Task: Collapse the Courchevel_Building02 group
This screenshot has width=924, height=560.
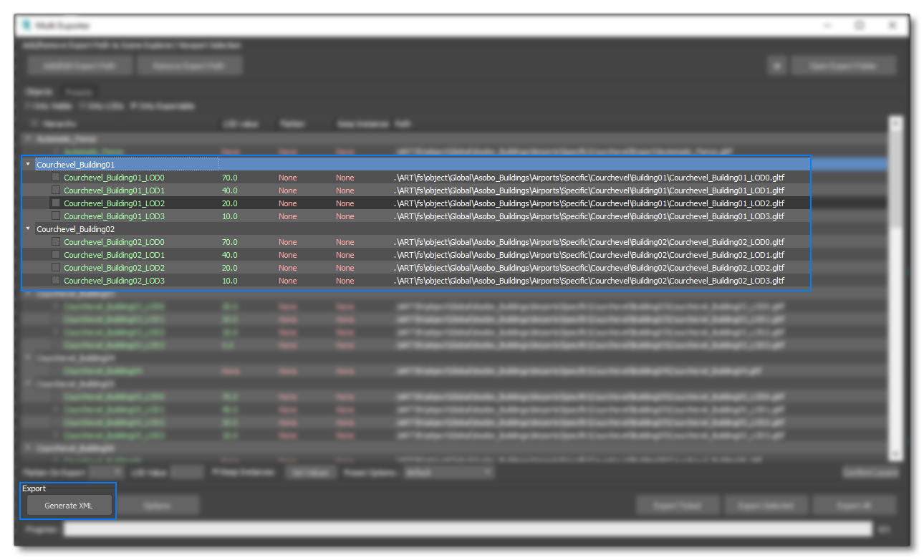Action: [x=28, y=228]
